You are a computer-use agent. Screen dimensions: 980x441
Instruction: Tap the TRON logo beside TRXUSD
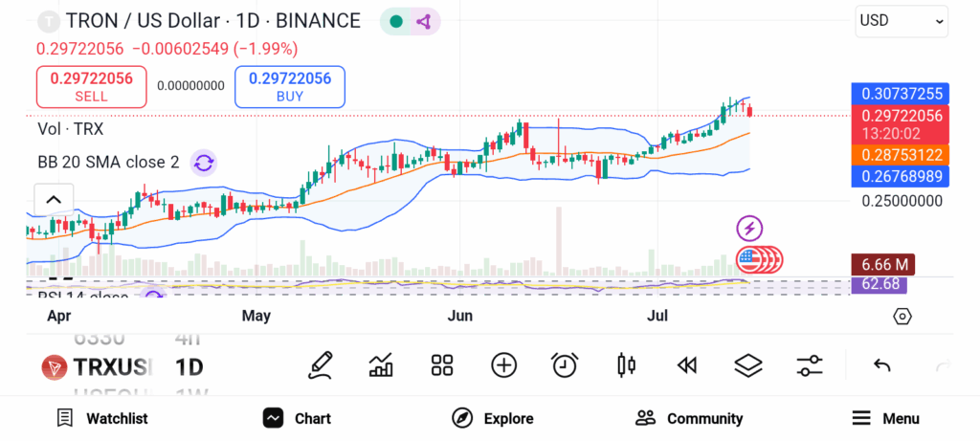click(x=55, y=367)
